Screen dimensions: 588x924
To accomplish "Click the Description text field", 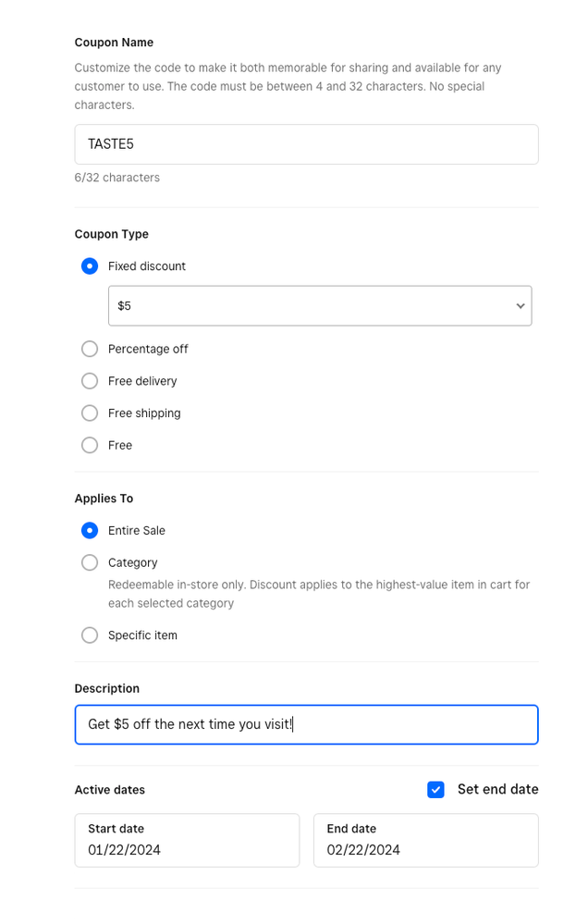I will pos(306,724).
